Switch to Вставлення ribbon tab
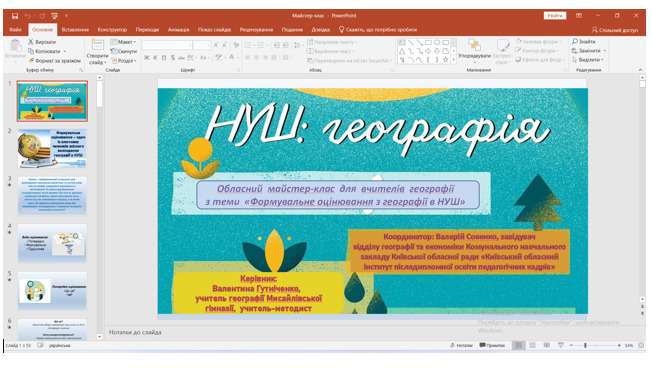 click(x=75, y=30)
